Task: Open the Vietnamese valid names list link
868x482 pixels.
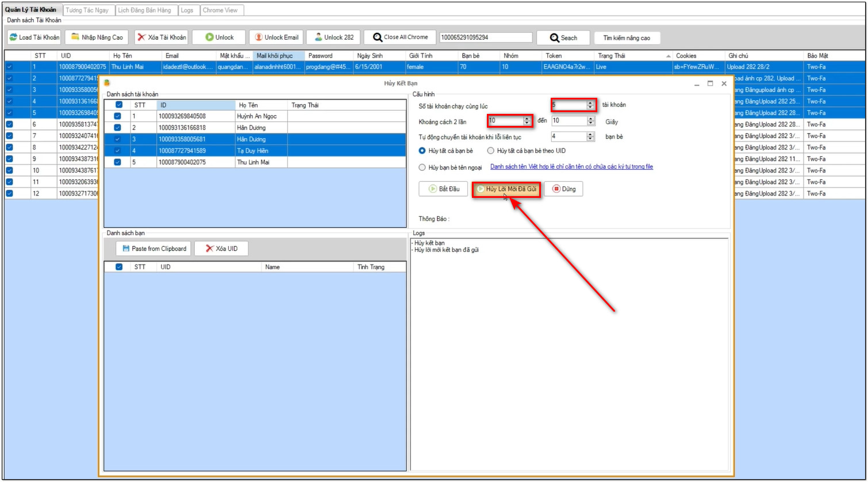Action: [x=571, y=167]
